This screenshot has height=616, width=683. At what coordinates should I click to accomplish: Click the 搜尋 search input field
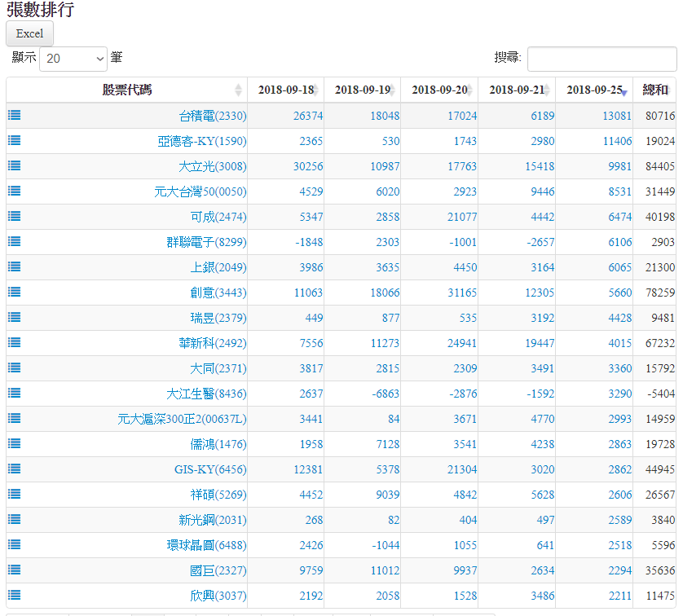(x=601, y=59)
